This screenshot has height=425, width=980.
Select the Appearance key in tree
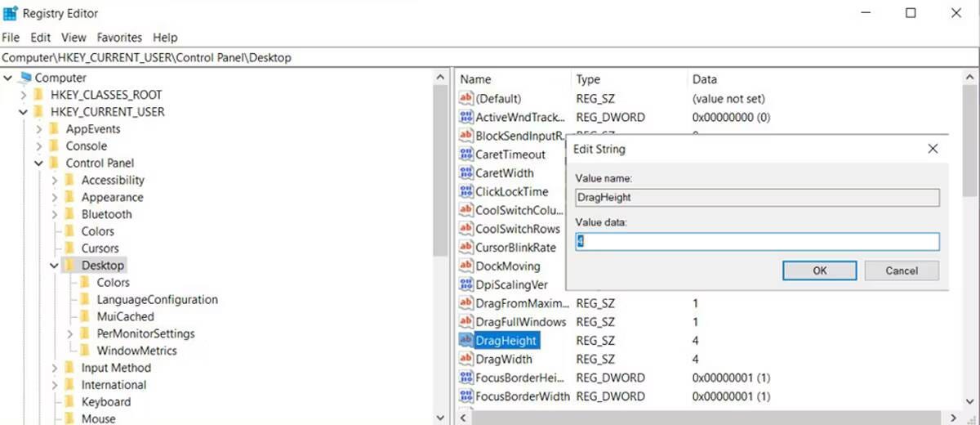click(112, 198)
